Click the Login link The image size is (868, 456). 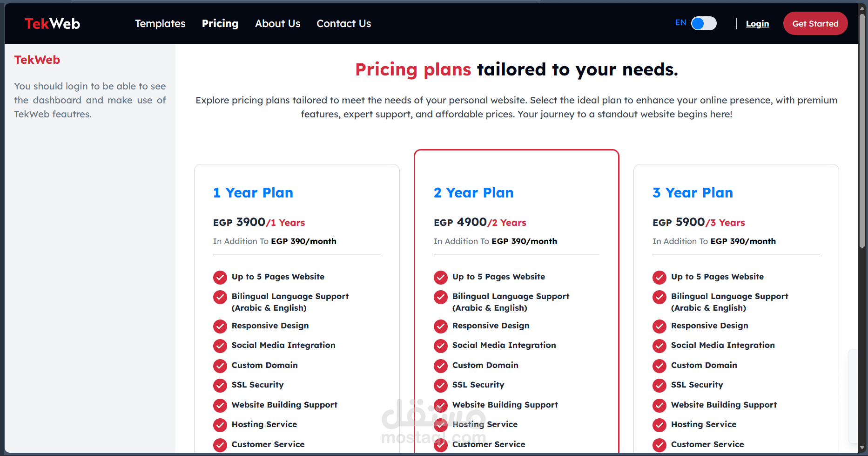click(x=757, y=24)
